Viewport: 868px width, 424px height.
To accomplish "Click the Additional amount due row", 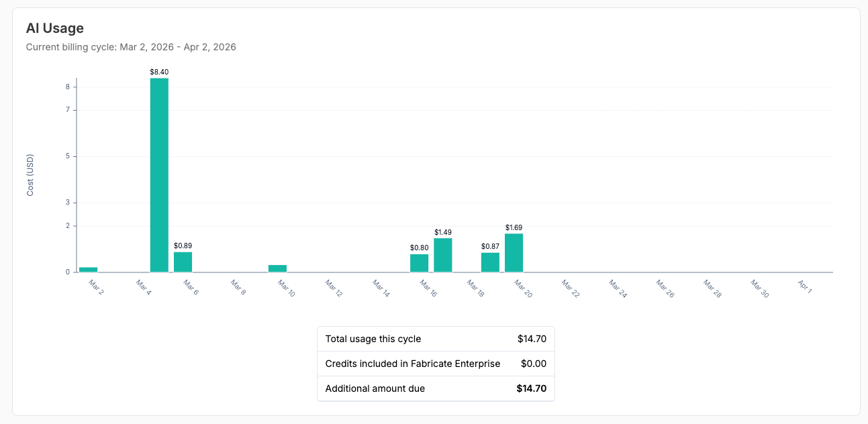I will pos(436,388).
